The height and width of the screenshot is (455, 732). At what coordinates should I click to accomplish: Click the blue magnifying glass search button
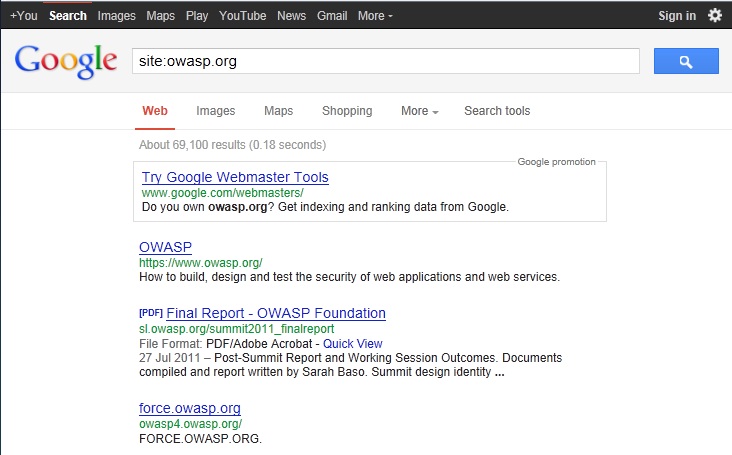click(x=686, y=61)
